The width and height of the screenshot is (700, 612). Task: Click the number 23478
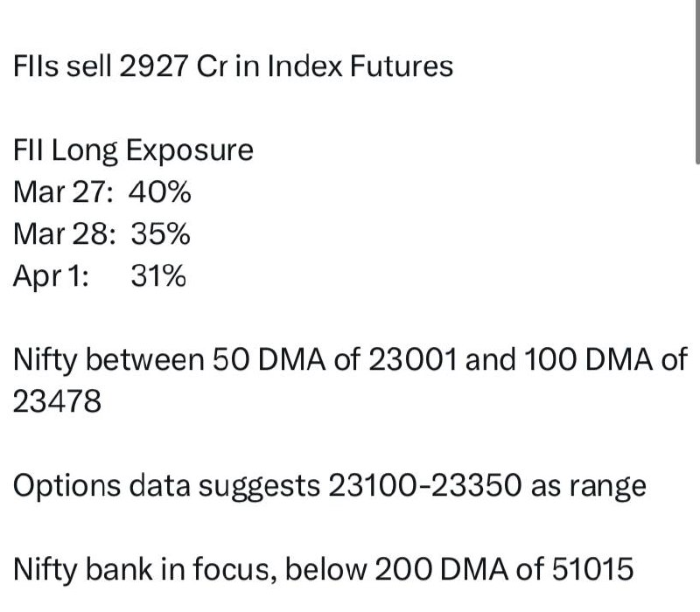tap(57, 401)
